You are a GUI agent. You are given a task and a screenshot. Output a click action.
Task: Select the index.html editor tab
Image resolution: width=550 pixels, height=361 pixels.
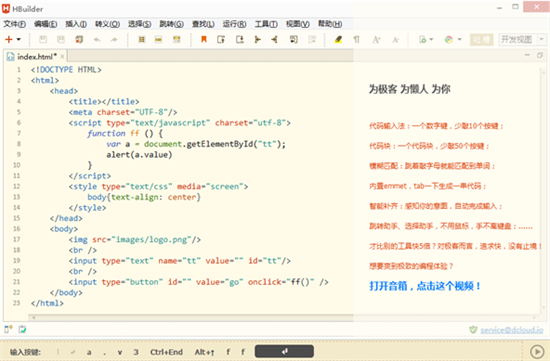(x=36, y=56)
